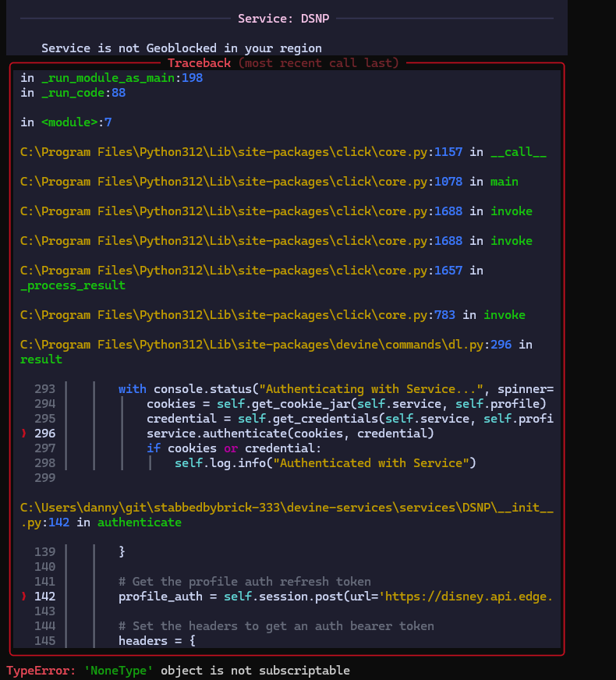Click the core.py:1157 __call__ frame line
616x680 pixels.
pyautogui.click(x=283, y=152)
